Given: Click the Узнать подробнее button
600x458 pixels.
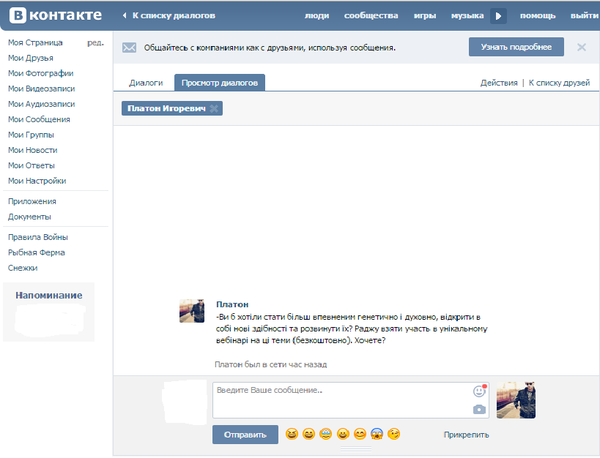Looking at the screenshot, I should pos(515,47).
